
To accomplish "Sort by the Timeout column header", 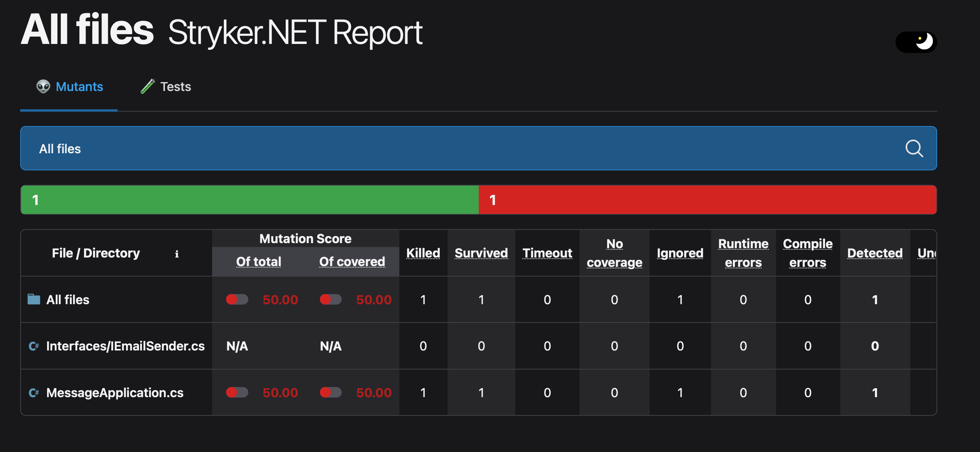I will [x=547, y=253].
